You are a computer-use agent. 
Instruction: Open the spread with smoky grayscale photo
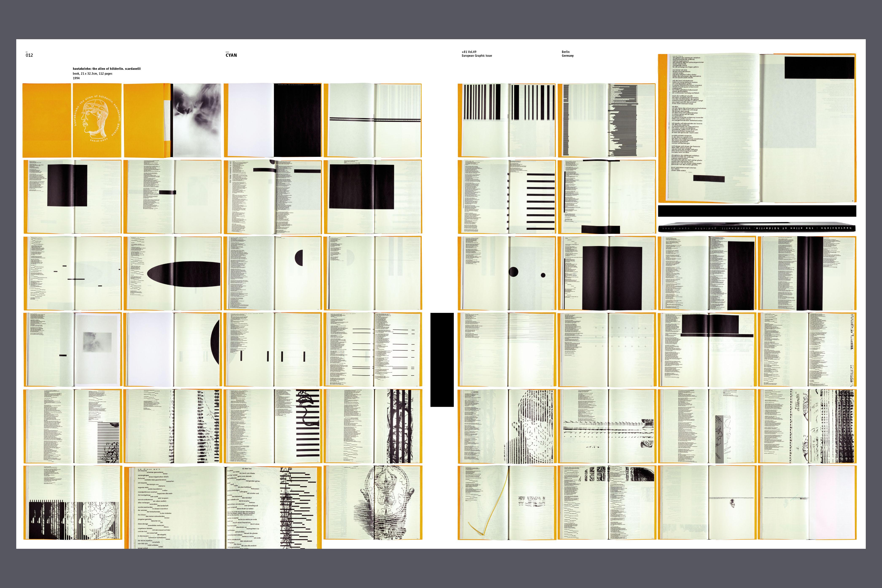click(173, 120)
